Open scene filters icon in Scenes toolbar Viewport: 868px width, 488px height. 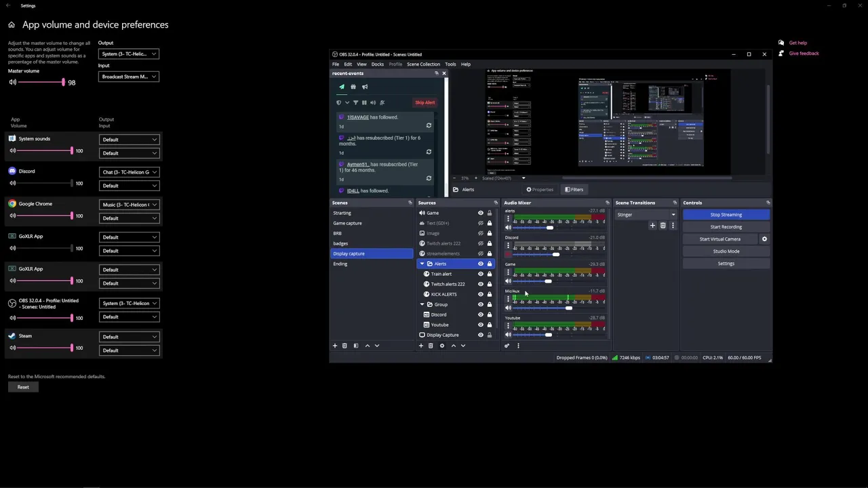[x=356, y=346]
